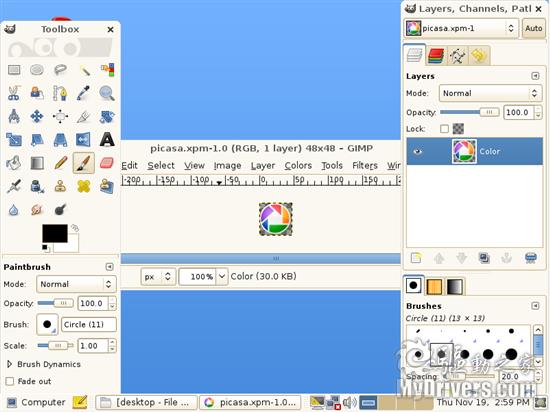This screenshot has width=550, height=412.
Task: Open the Layers Mode dropdown
Action: 490,93
